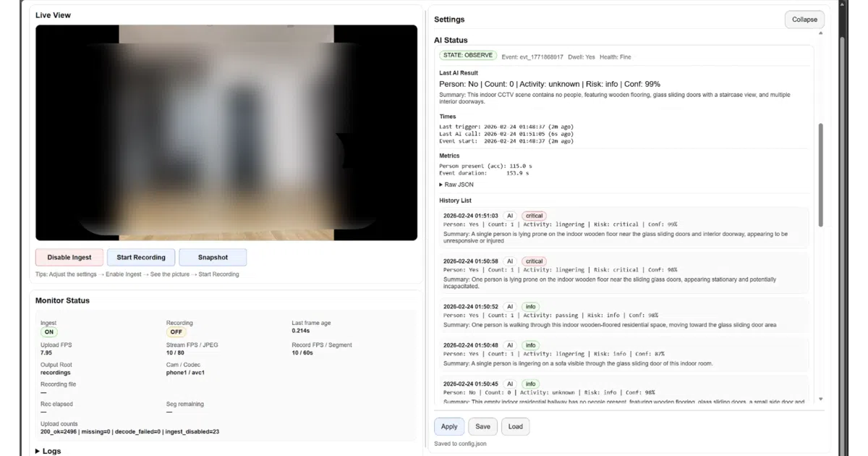Click the Output Root value recordings
This screenshot has height=456, width=868.
[56, 373]
